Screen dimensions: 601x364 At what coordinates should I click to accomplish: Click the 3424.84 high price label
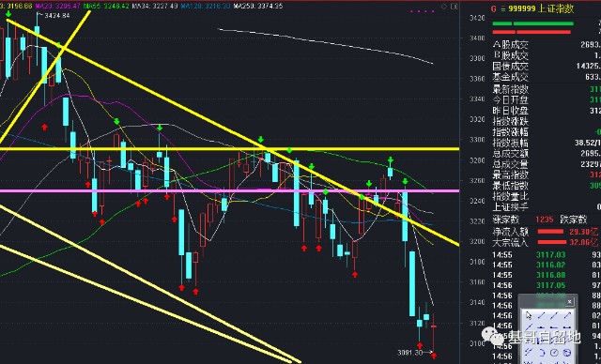(57, 16)
